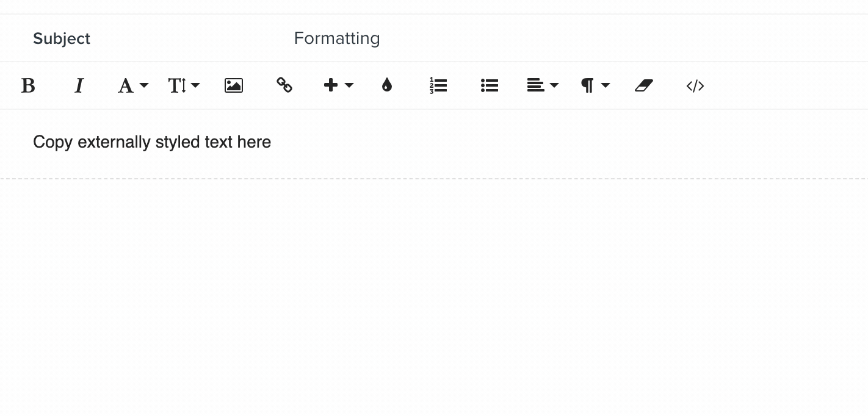The height and width of the screenshot is (416, 868).
Task: Click the text 'Copy externally styled text here'
Action: (x=152, y=142)
